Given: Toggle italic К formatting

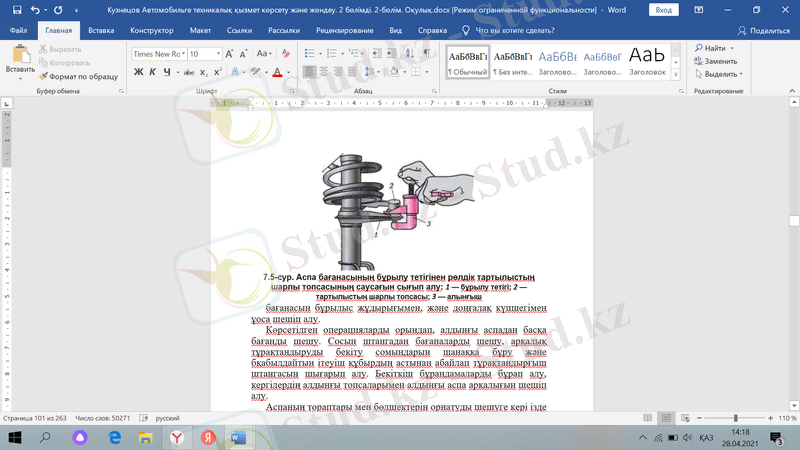Looking at the screenshot, I should [x=153, y=72].
